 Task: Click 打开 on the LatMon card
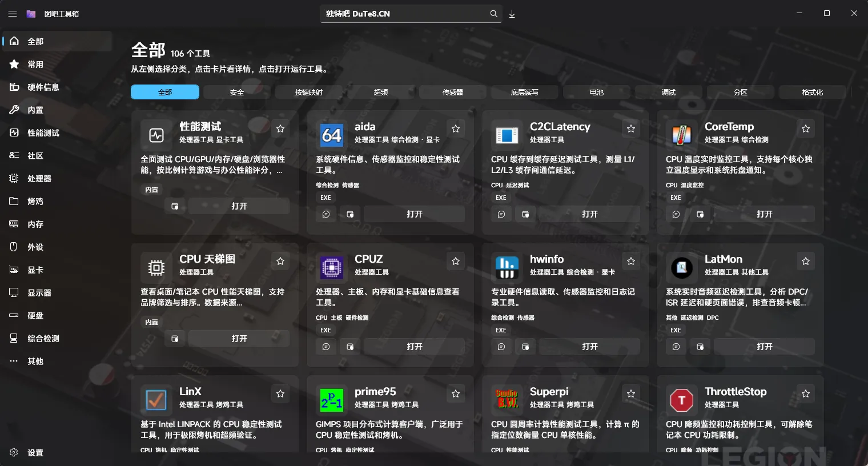[765, 347]
